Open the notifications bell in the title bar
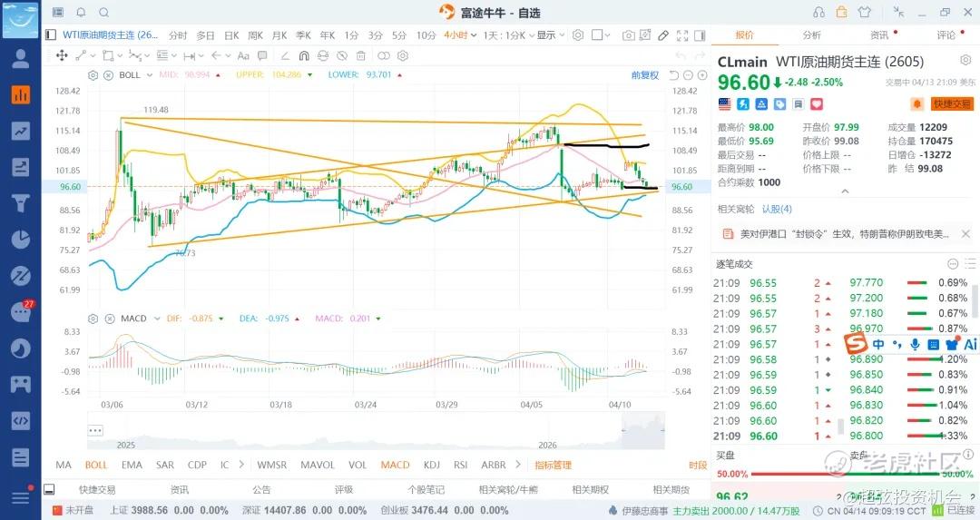The image size is (980, 520). click(82, 13)
